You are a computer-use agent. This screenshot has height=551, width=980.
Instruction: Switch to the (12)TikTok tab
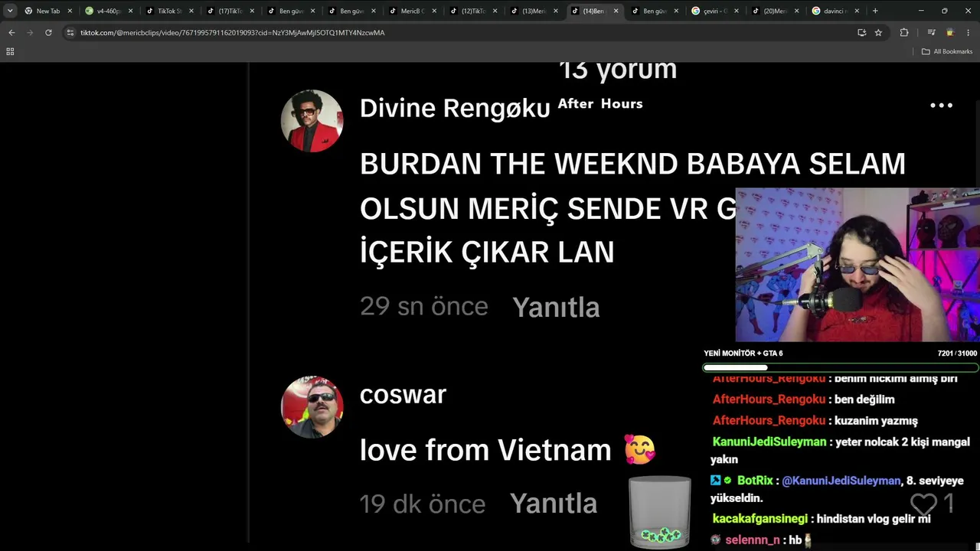click(473, 11)
